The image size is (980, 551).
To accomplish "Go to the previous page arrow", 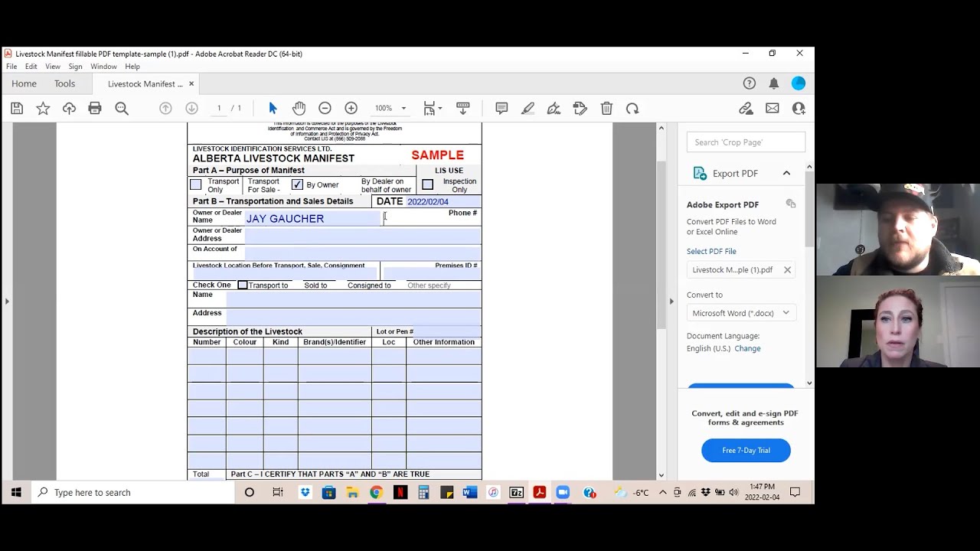I will point(165,109).
